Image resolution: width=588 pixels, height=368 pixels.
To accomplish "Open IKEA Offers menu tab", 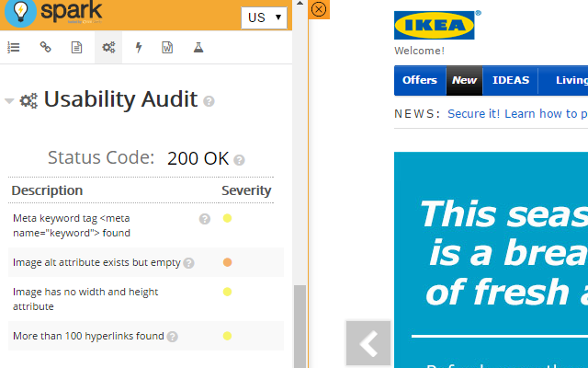I will pyautogui.click(x=420, y=80).
